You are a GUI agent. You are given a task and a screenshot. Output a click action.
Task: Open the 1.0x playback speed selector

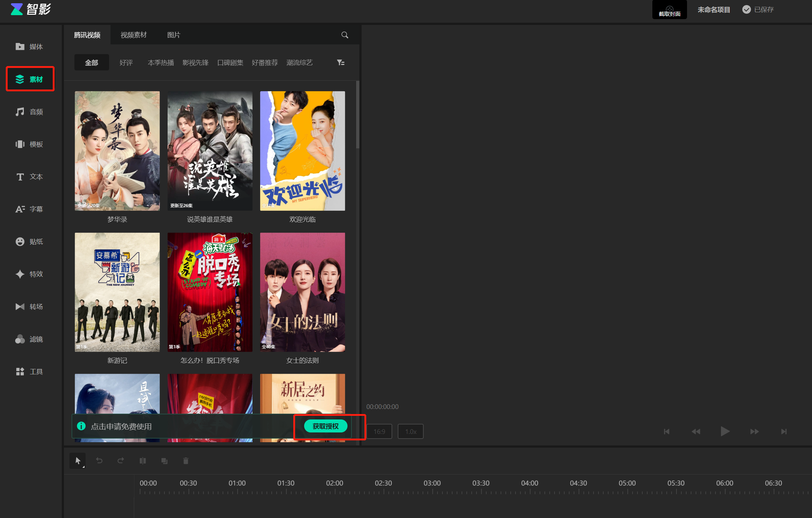coord(411,431)
